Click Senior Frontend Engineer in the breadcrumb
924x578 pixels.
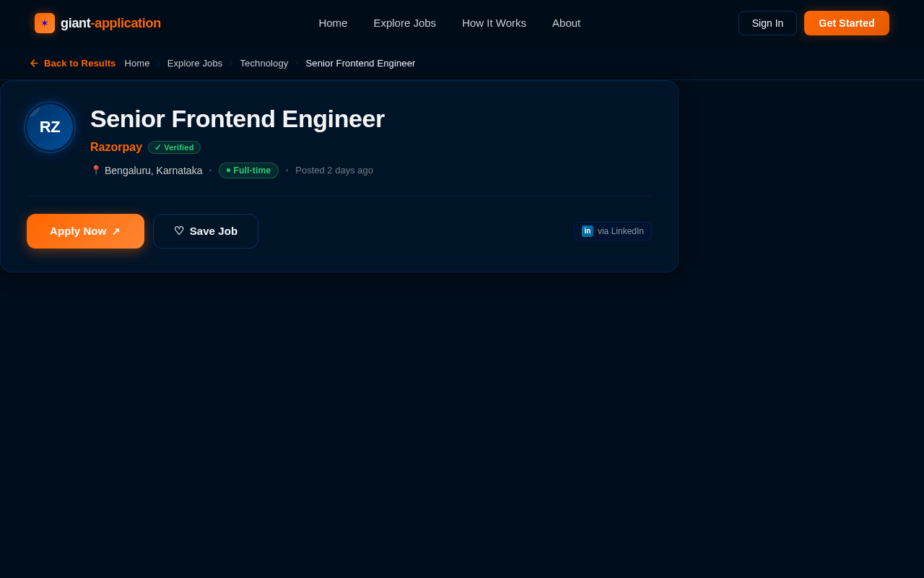pyautogui.click(x=360, y=64)
